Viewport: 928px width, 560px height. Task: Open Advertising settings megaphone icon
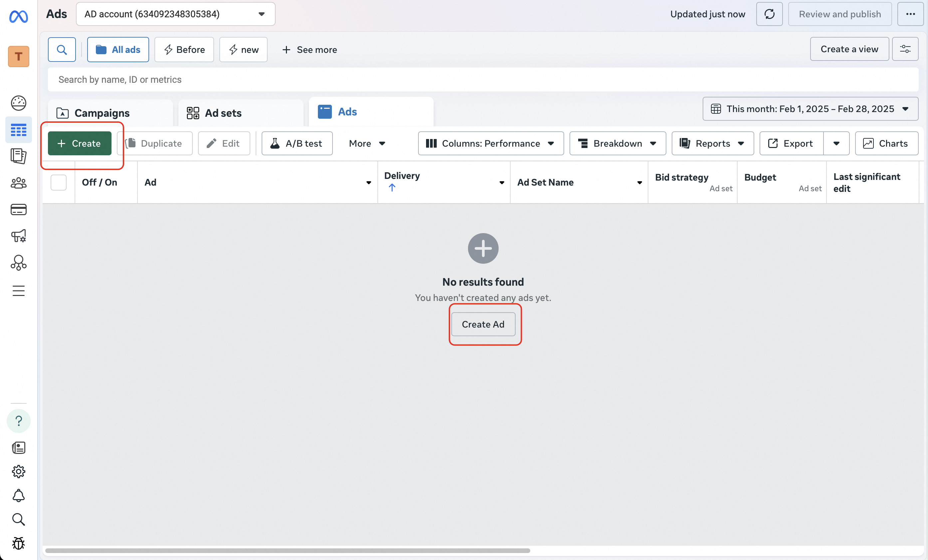coord(18,236)
